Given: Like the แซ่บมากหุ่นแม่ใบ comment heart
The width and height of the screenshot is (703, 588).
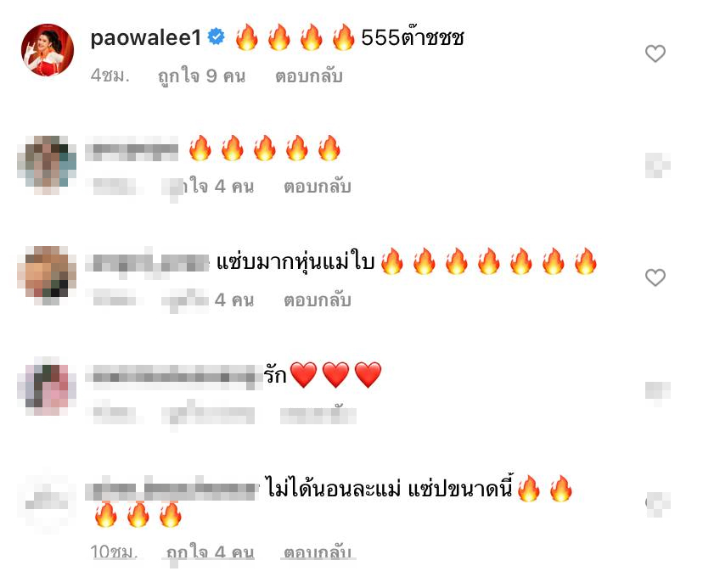Looking at the screenshot, I should pyautogui.click(x=655, y=277).
